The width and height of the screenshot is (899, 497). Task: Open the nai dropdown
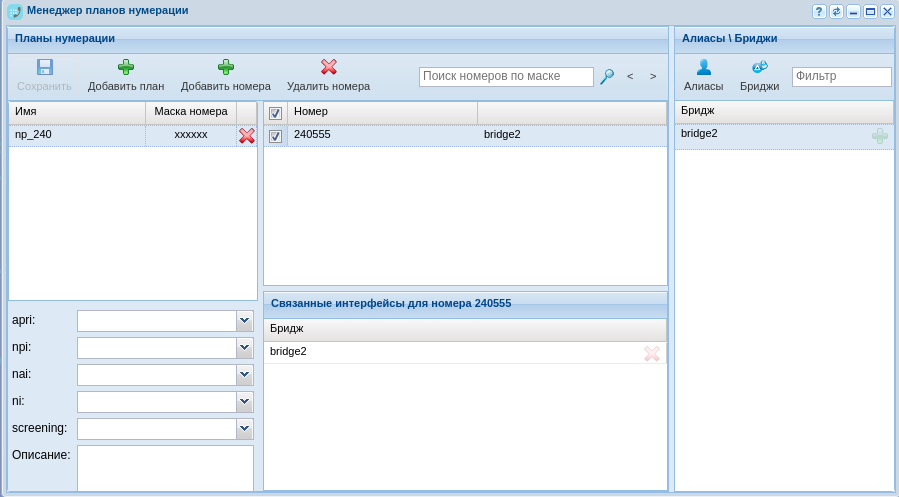(245, 375)
